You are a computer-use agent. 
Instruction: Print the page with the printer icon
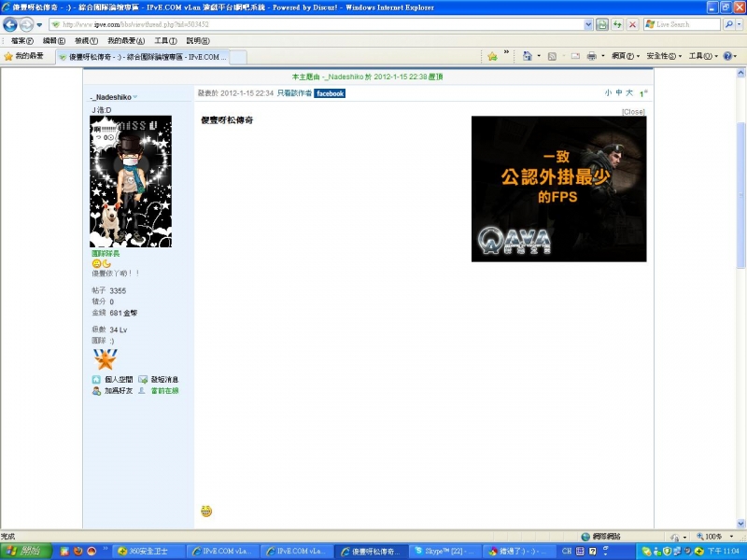(592, 56)
